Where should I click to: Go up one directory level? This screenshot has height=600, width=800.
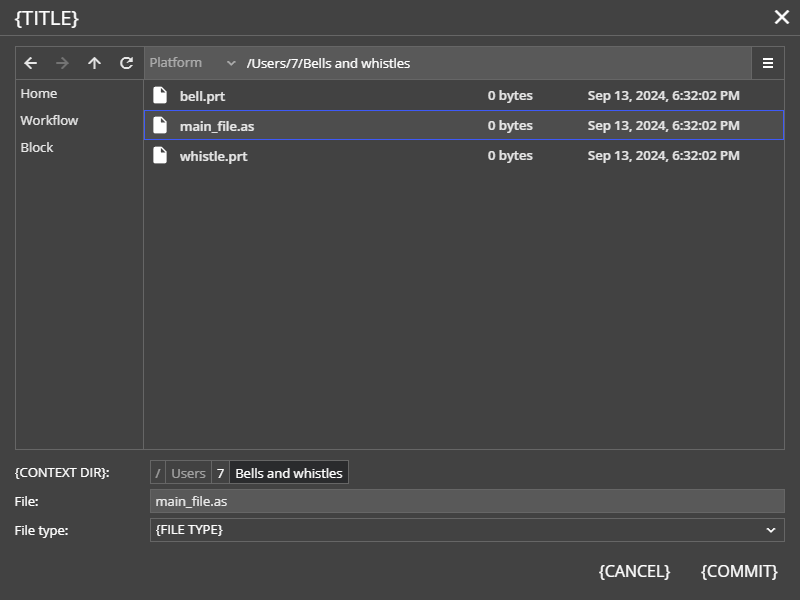coord(94,63)
